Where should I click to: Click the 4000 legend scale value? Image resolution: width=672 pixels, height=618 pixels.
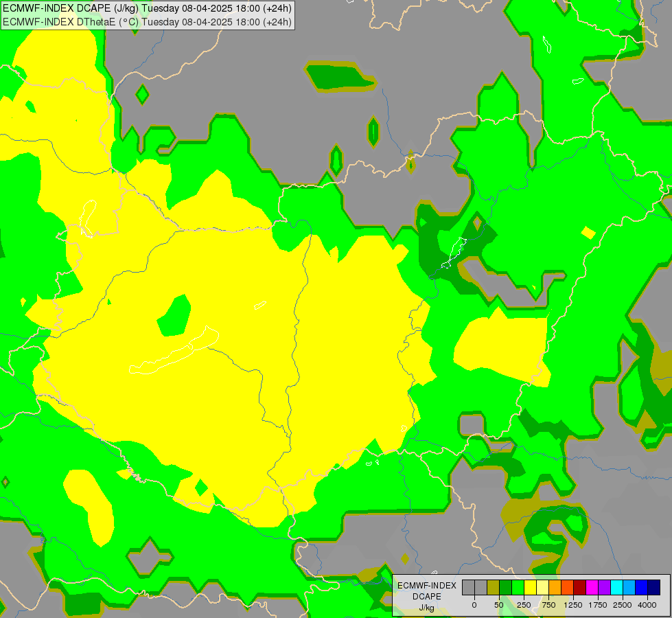click(647, 605)
